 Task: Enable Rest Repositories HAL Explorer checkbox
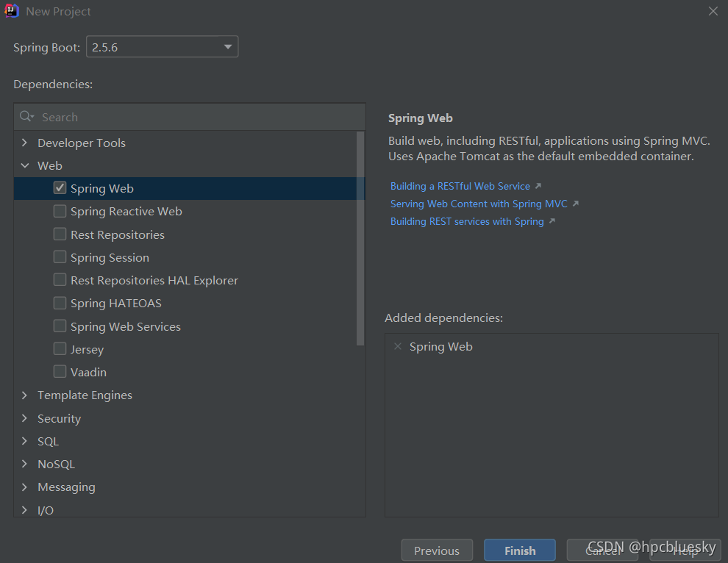click(60, 280)
